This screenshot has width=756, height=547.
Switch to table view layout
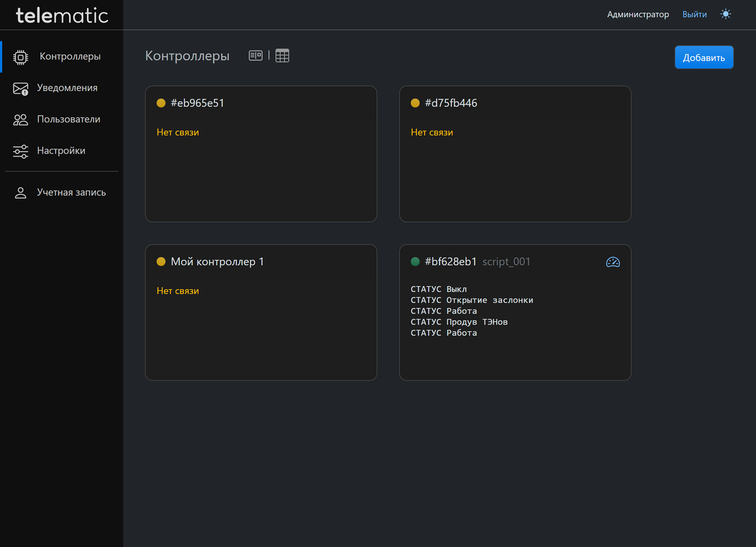(x=282, y=55)
